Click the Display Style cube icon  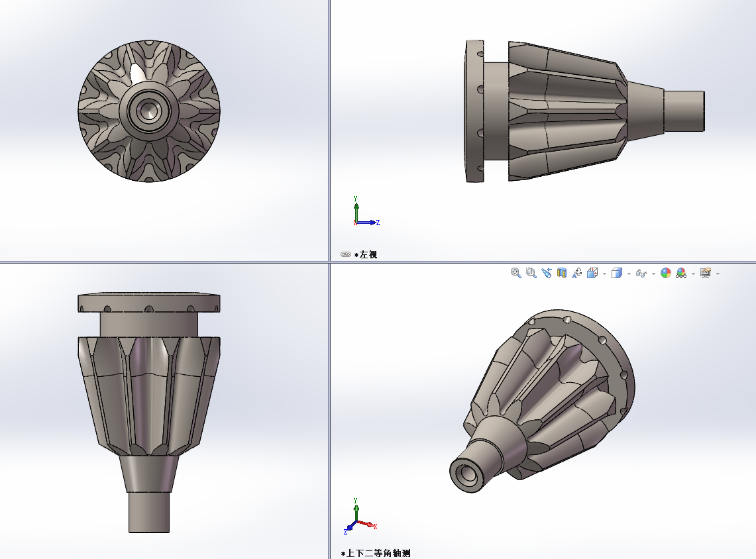point(616,273)
